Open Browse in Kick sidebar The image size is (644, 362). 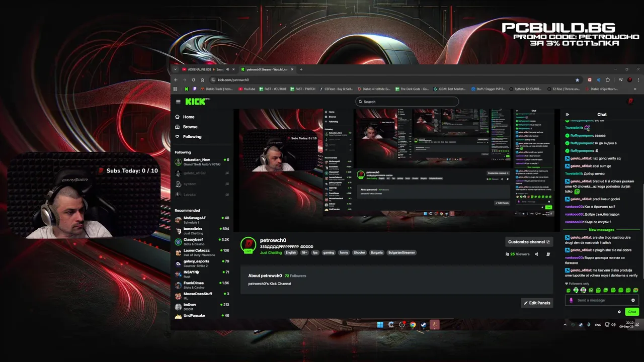click(x=186, y=127)
